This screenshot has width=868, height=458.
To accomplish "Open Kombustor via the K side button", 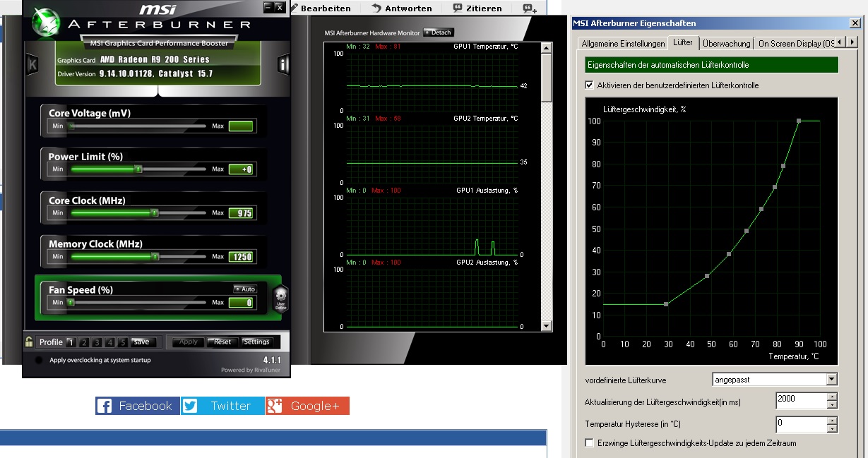I will click(32, 66).
